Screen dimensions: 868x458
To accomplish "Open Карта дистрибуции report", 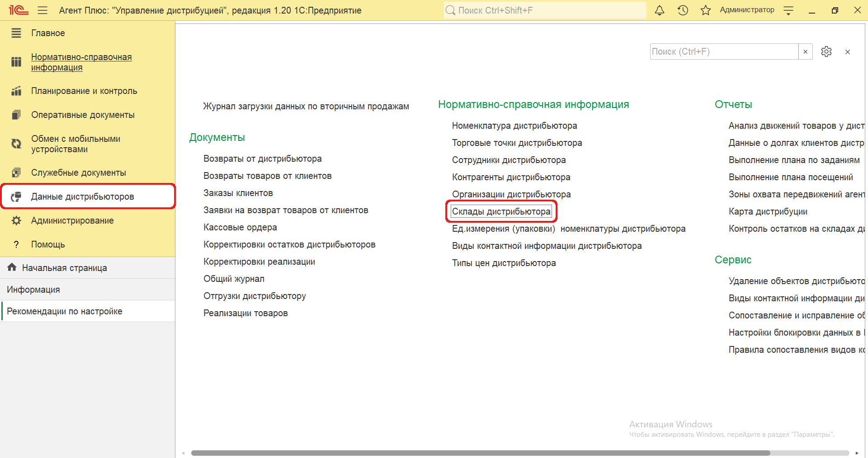I will click(x=768, y=211).
